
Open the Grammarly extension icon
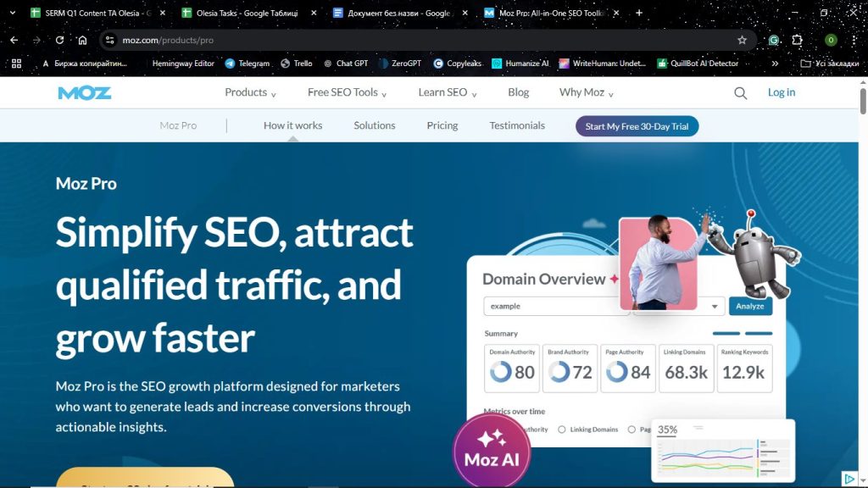(772, 40)
